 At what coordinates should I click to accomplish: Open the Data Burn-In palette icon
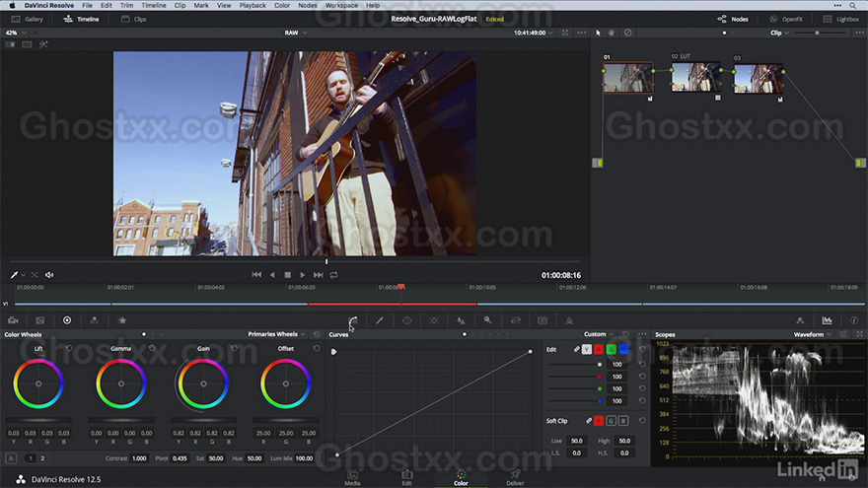click(569, 320)
